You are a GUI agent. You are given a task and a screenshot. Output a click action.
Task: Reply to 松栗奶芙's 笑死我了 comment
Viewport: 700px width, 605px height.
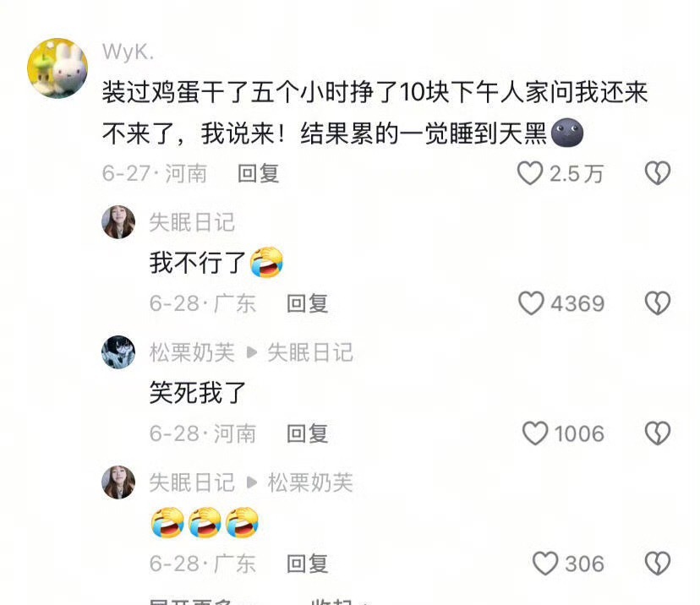pos(307,433)
